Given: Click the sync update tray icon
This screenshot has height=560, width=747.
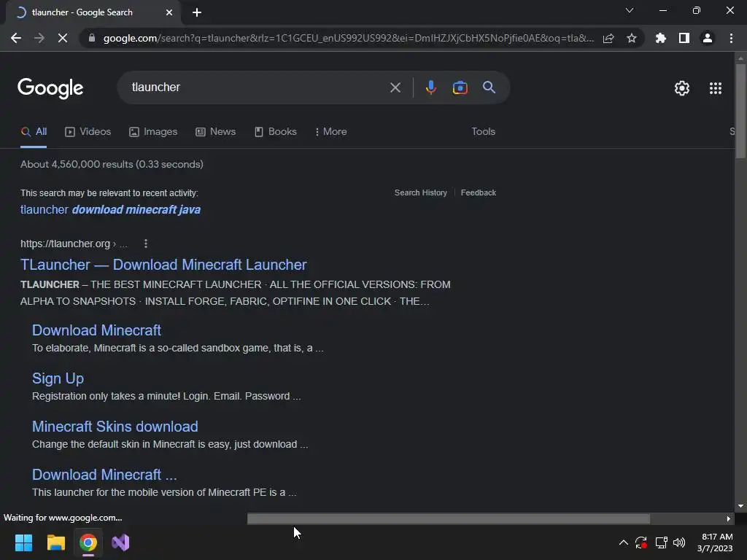Looking at the screenshot, I should pyautogui.click(x=641, y=542).
